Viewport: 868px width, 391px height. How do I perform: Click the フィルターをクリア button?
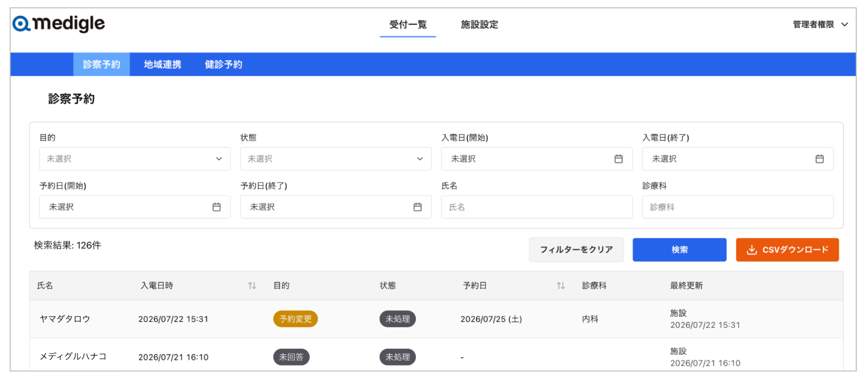coord(576,250)
